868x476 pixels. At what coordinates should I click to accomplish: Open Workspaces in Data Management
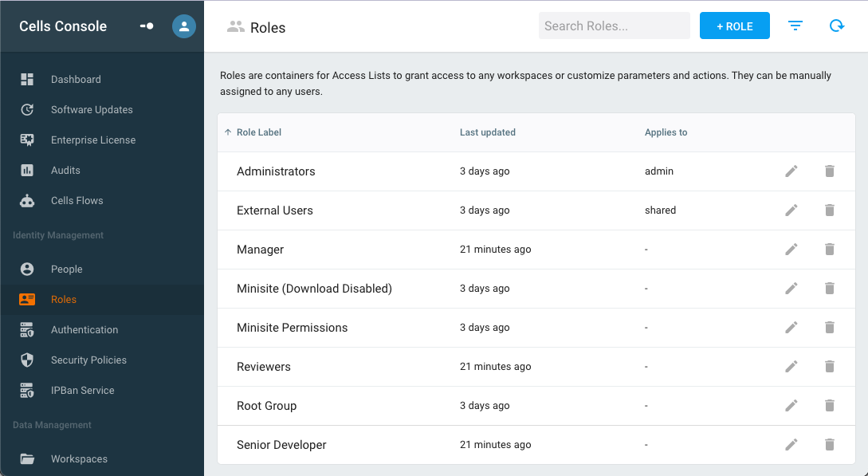102,458
